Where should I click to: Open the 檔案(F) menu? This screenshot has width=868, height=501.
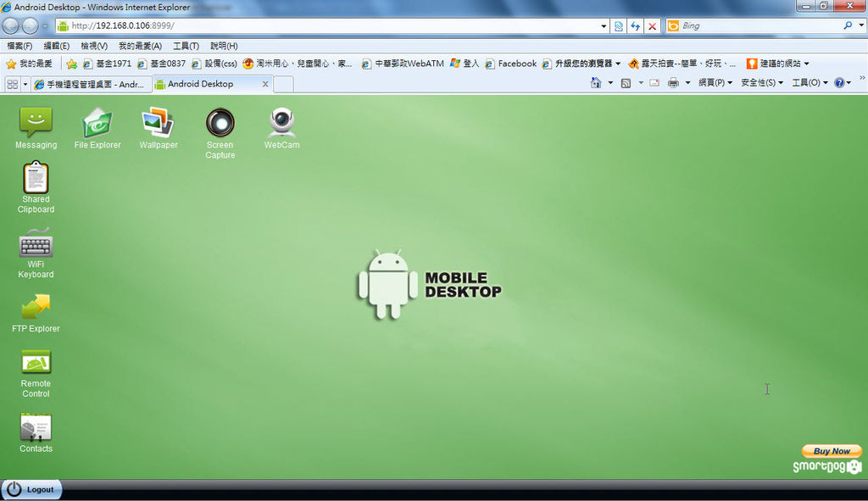19,46
